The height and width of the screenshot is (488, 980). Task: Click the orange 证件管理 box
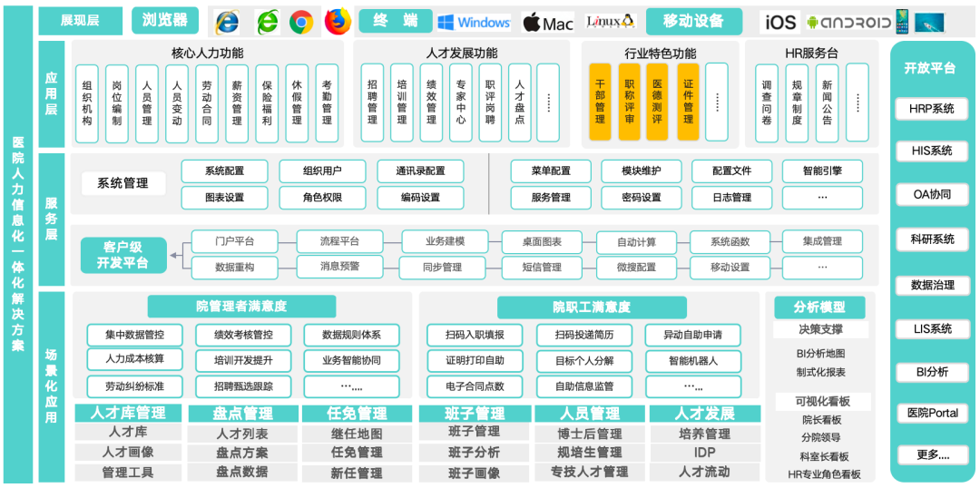click(x=688, y=102)
